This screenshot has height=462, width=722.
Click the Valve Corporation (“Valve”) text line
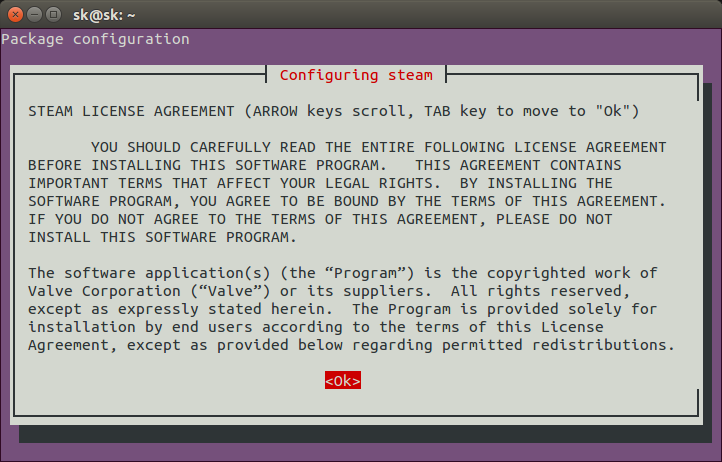[x=329, y=291]
